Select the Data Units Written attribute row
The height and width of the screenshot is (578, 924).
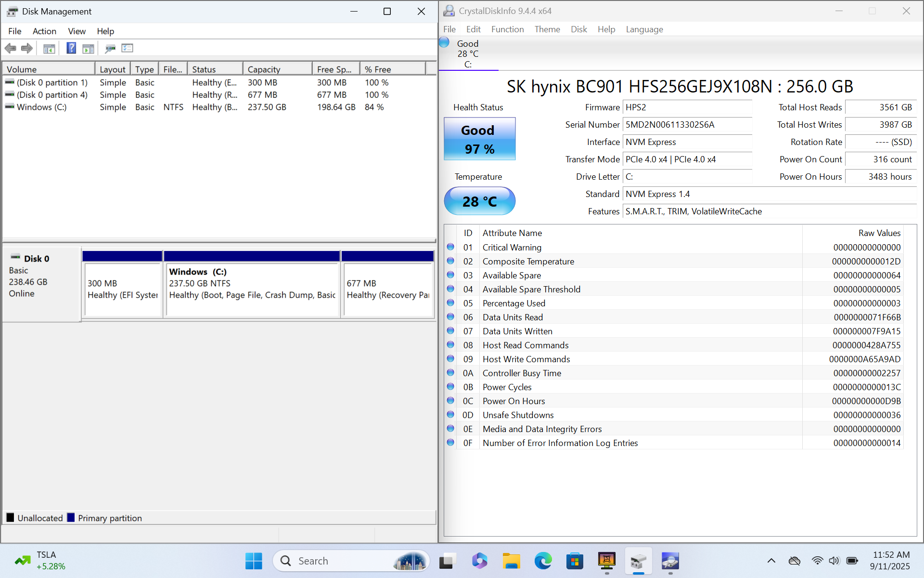tap(674, 331)
